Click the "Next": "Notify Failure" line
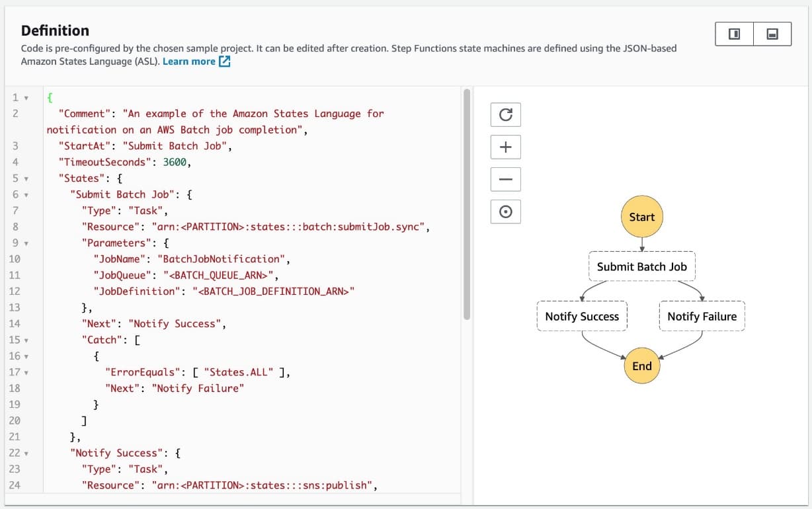 coord(175,388)
